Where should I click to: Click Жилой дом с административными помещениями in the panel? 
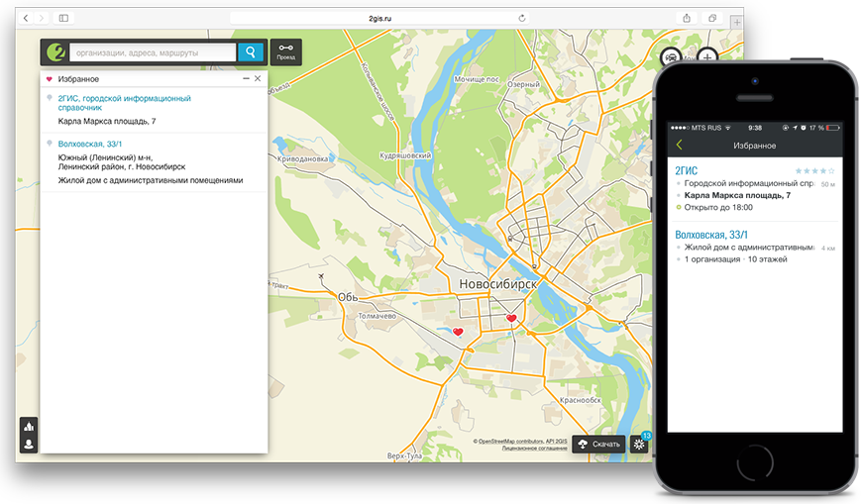coord(151,180)
